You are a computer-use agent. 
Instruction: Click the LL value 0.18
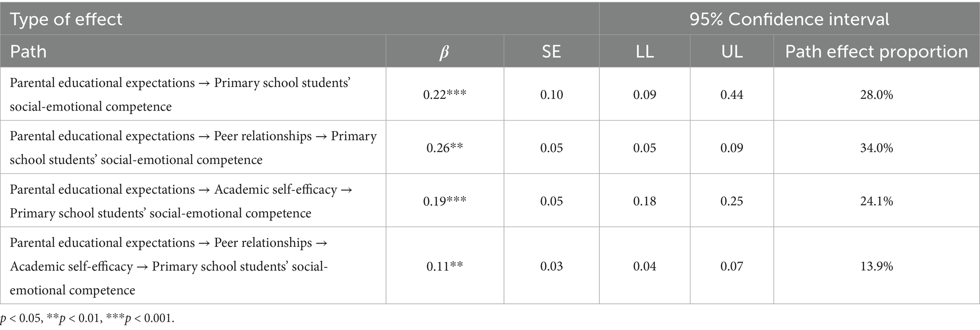[644, 201]
